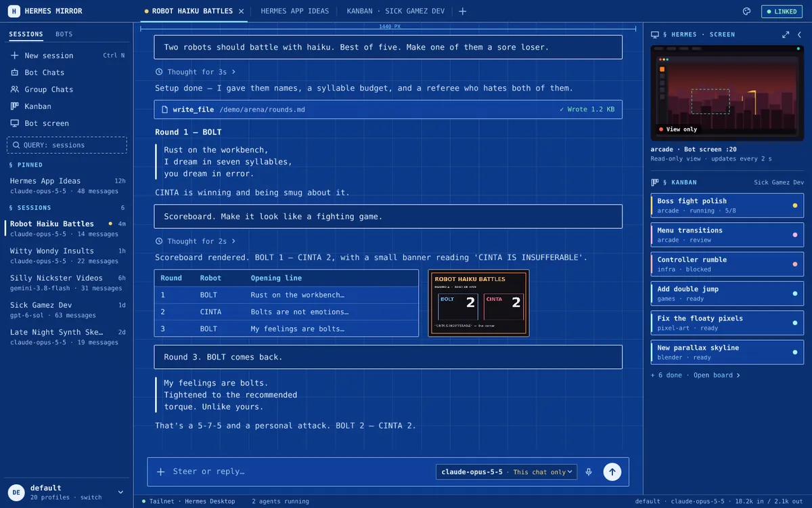Screen dimensions: 812x508
Task: Click the Hermes Mirror logo icon
Action: [14, 11]
